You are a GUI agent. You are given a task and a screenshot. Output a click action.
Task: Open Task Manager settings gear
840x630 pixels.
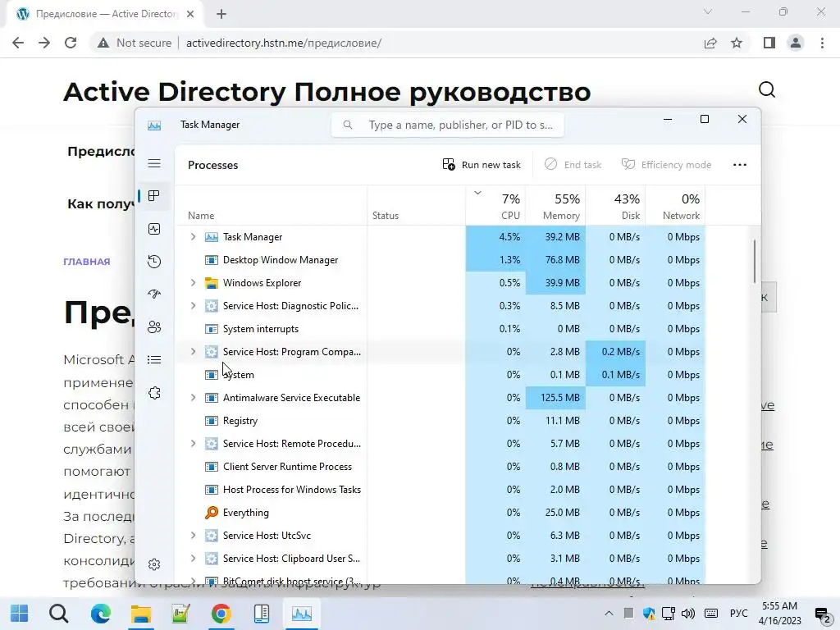(x=154, y=564)
